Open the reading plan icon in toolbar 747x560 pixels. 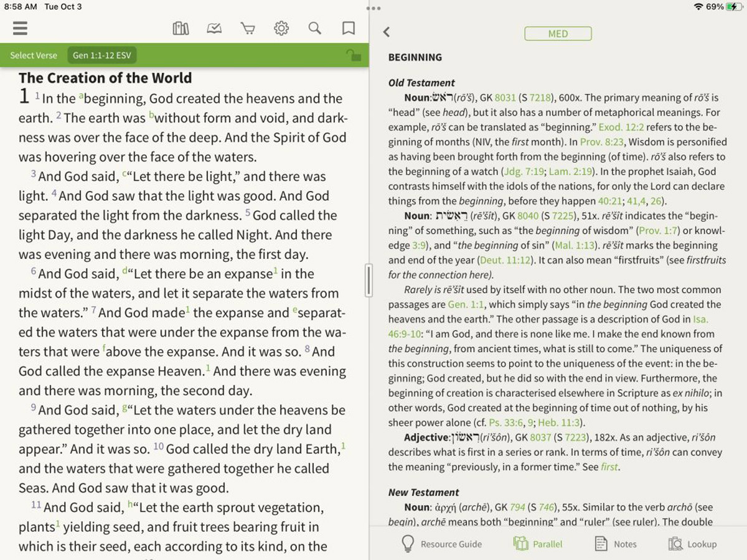[214, 28]
